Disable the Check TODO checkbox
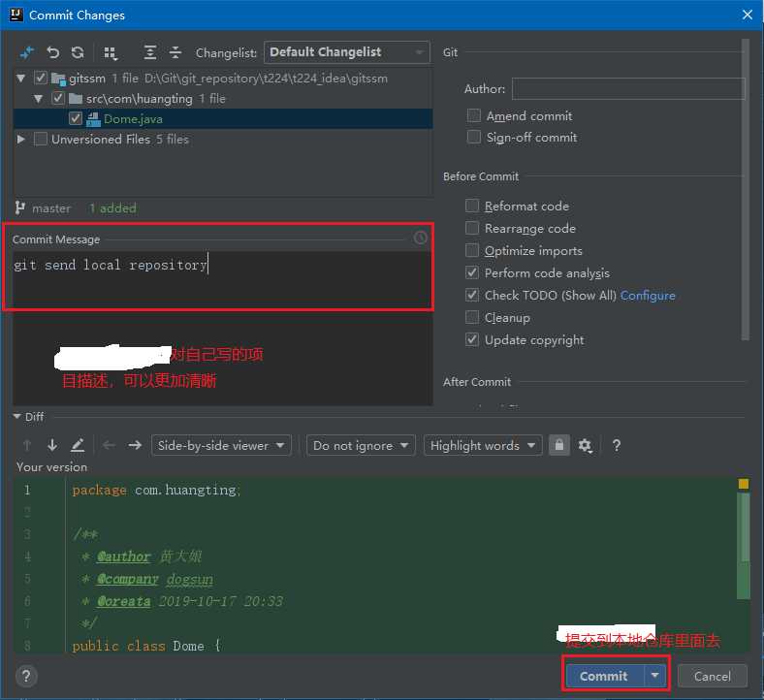Viewport: 764px width, 700px height. point(471,295)
